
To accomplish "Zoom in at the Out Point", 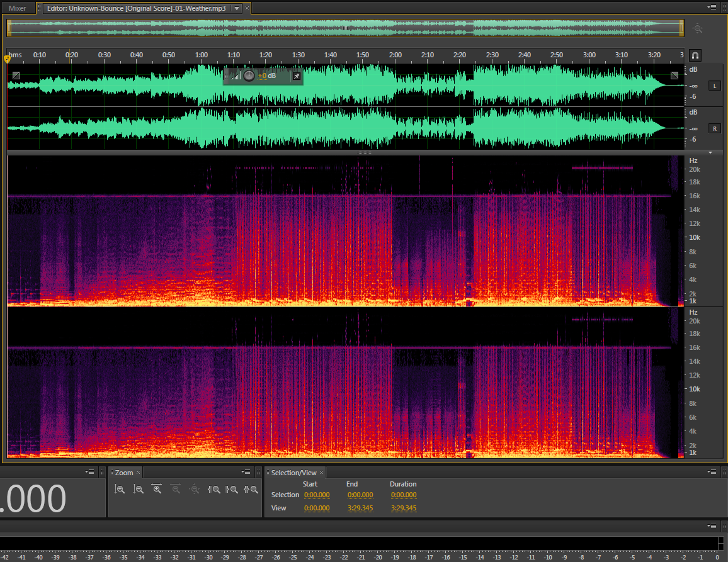I will click(x=232, y=489).
